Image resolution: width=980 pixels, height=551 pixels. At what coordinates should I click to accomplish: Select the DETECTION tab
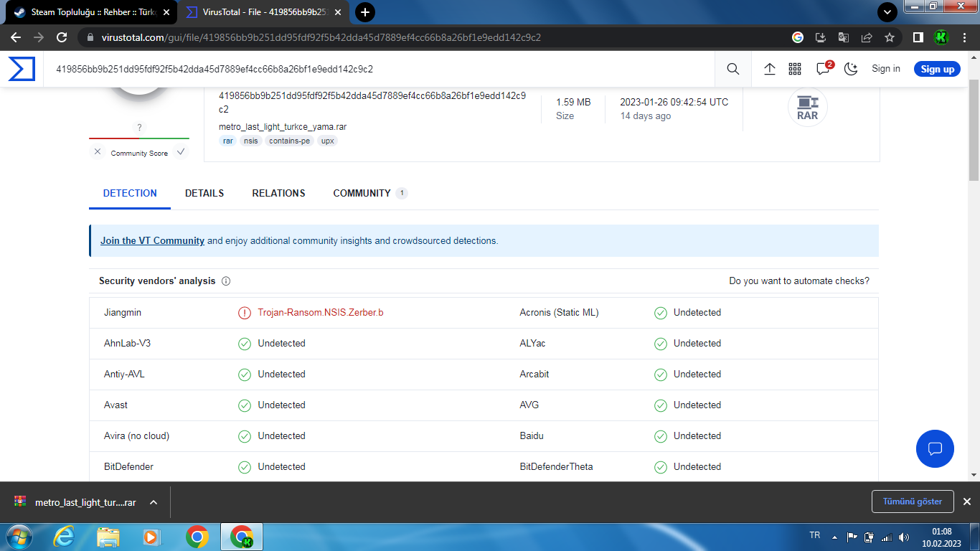click(130, 193)
